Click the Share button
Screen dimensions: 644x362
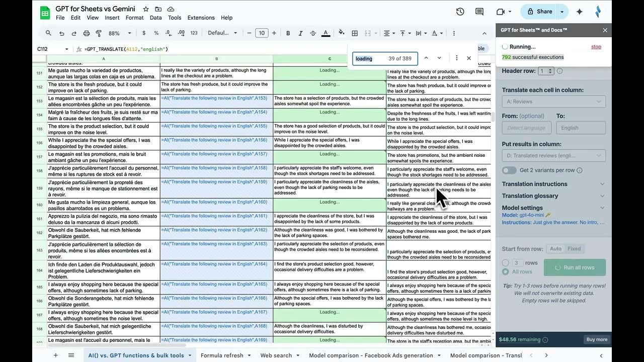[x=539, y=12]
